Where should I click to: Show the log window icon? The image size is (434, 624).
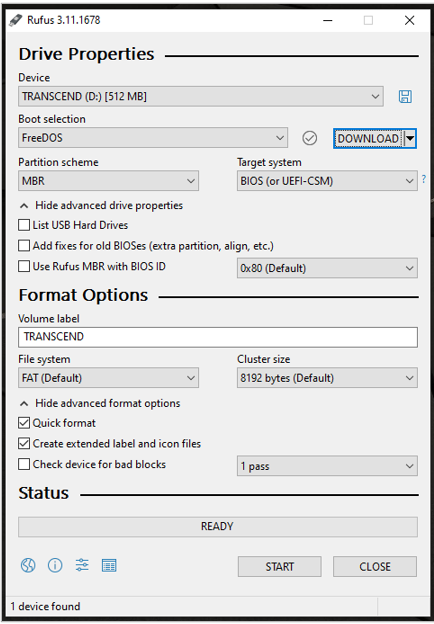(x=109, y=565)
